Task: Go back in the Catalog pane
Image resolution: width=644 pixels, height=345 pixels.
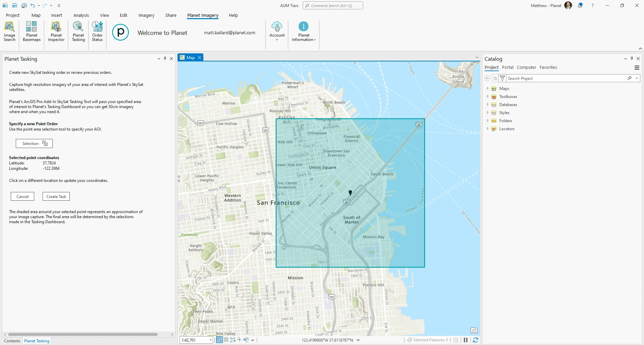Action: 487,78
